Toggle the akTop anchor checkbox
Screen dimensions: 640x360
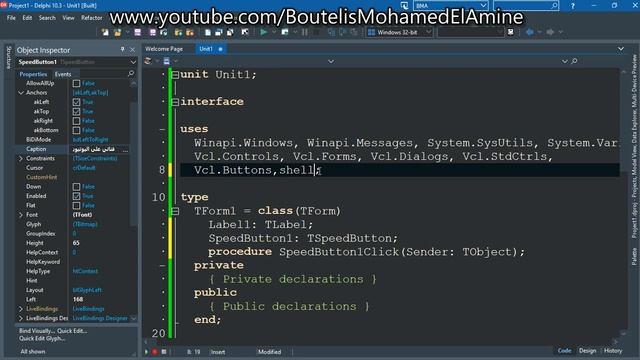[76, 111]
